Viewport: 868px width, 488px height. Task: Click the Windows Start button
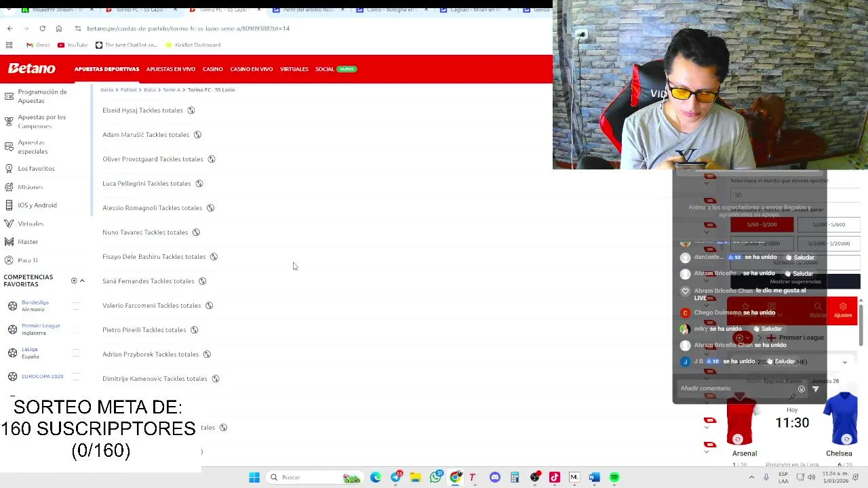click(x=254, y=477)
